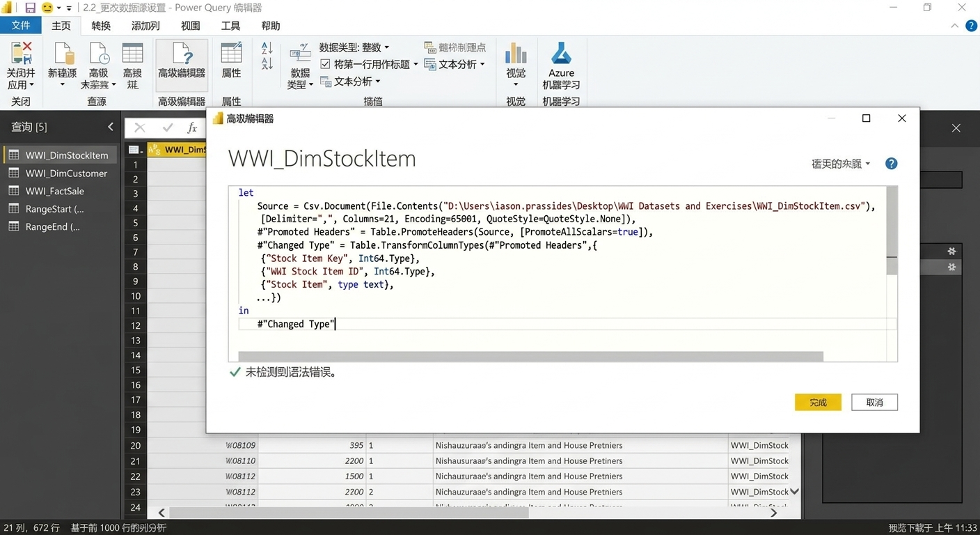Screen dimensions: 980x535
Task: Click the cell with value 395
Action: tap(312, 445)
